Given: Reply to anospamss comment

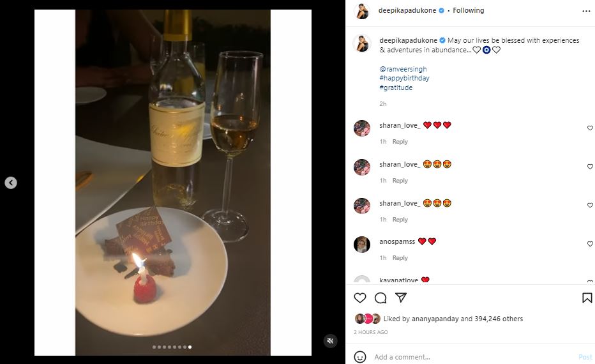Looking at the screenshot, I should coord(400,258).
